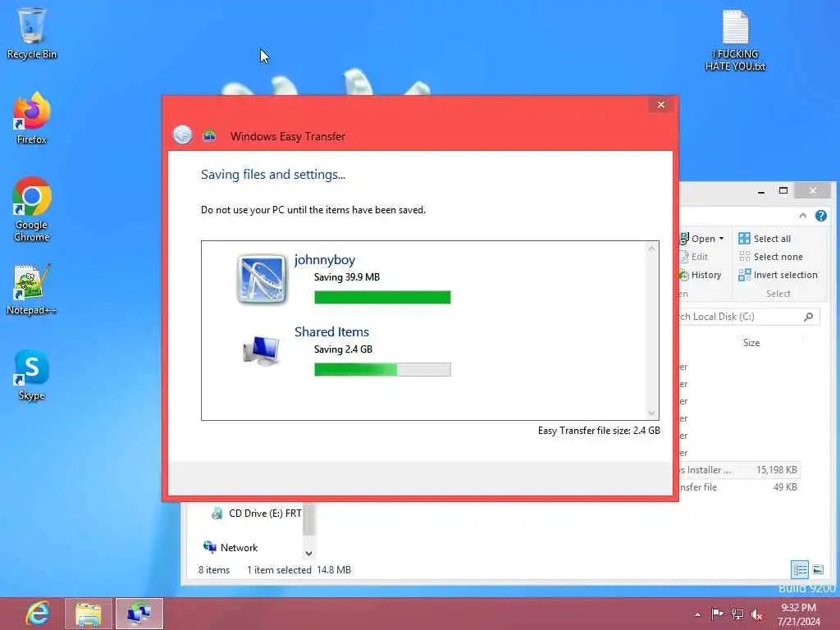Maximize the File Explorer window

[783, 190]
